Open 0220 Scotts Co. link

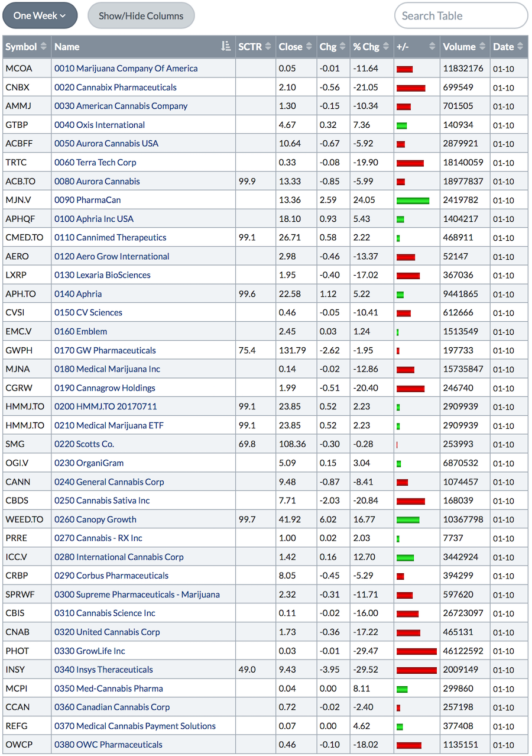click(x=85, y=444)
